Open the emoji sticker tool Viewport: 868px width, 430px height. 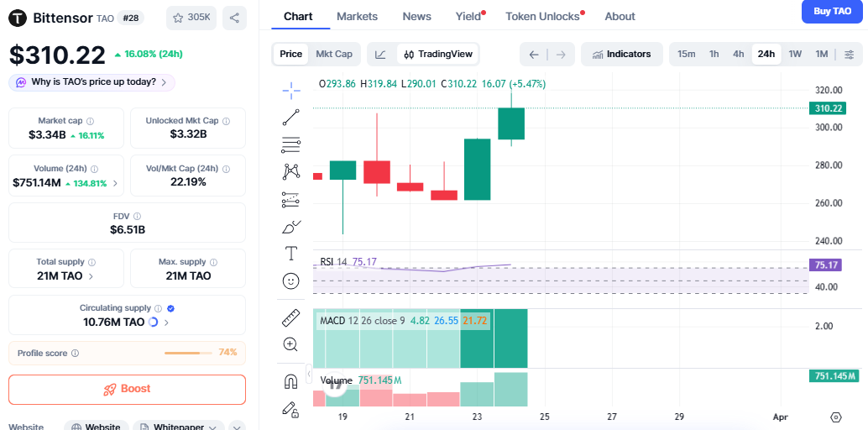click(x=291, y=281)
